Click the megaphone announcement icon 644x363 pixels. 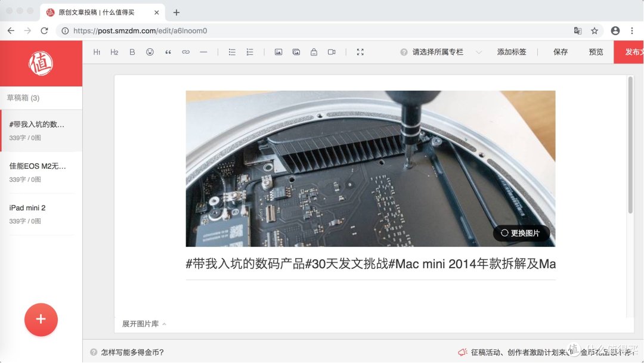click(463, 352)
